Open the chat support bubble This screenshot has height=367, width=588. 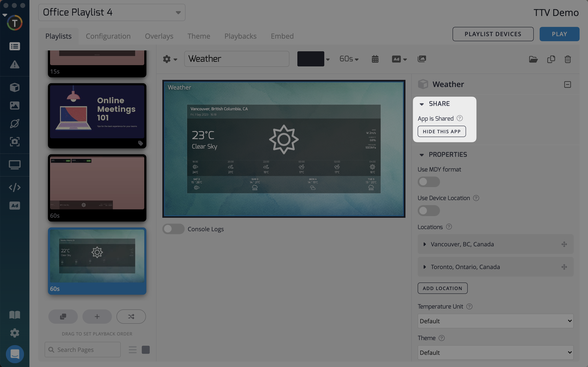point(15,354)
